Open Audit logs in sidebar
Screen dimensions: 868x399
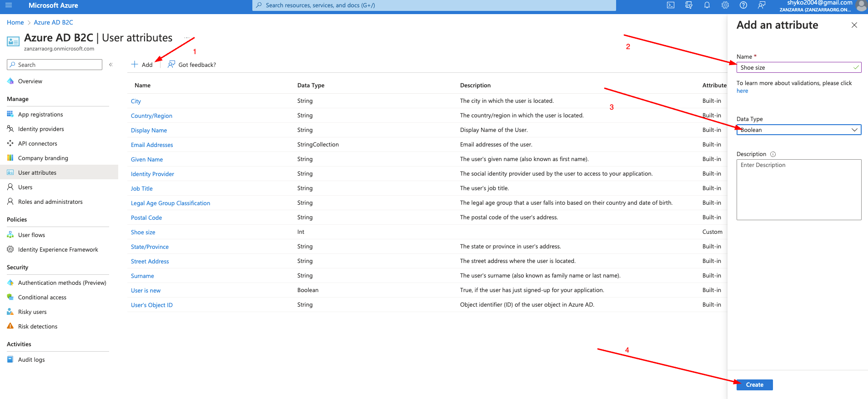coord(31,360)
